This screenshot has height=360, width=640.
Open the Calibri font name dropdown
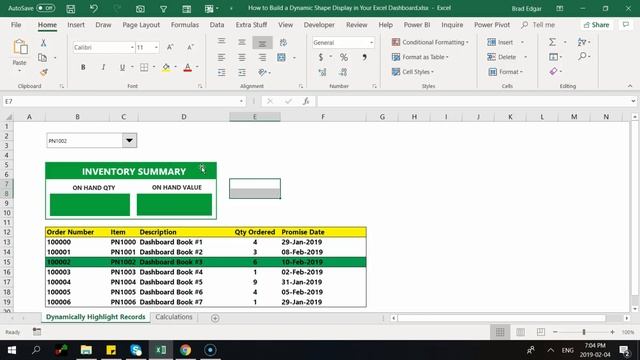click(x=132, y=47)
